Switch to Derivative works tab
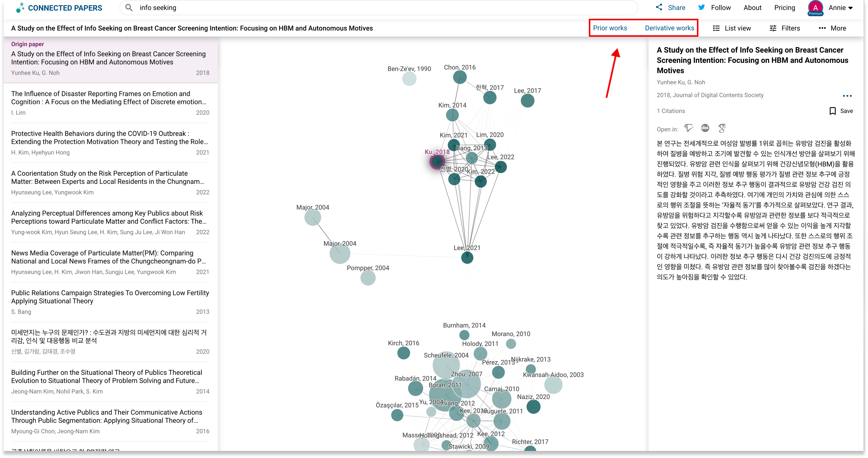868x458 pixels. pyautogui.click(x=670, y=28)
